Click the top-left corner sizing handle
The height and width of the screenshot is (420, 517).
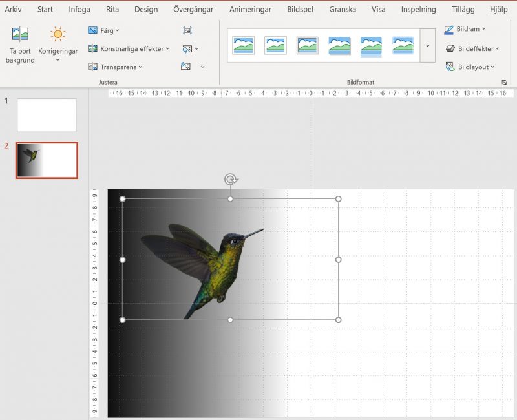point(122,199)
